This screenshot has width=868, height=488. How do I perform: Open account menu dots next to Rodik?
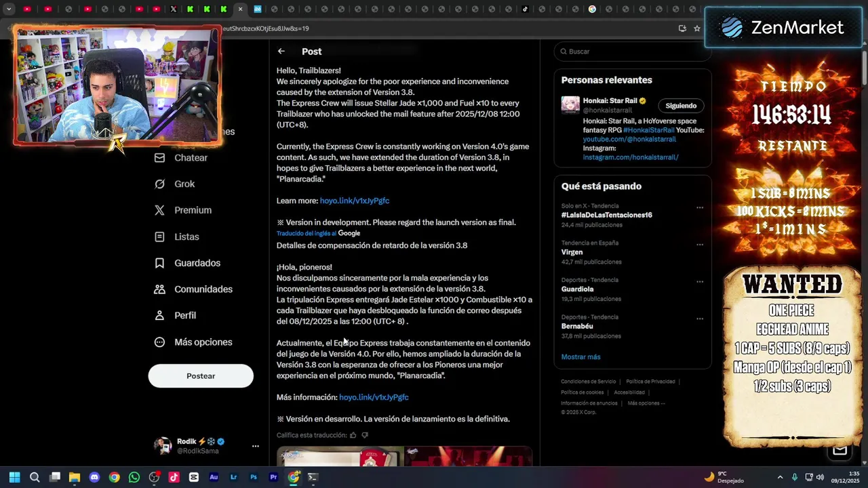coord(256,446)
